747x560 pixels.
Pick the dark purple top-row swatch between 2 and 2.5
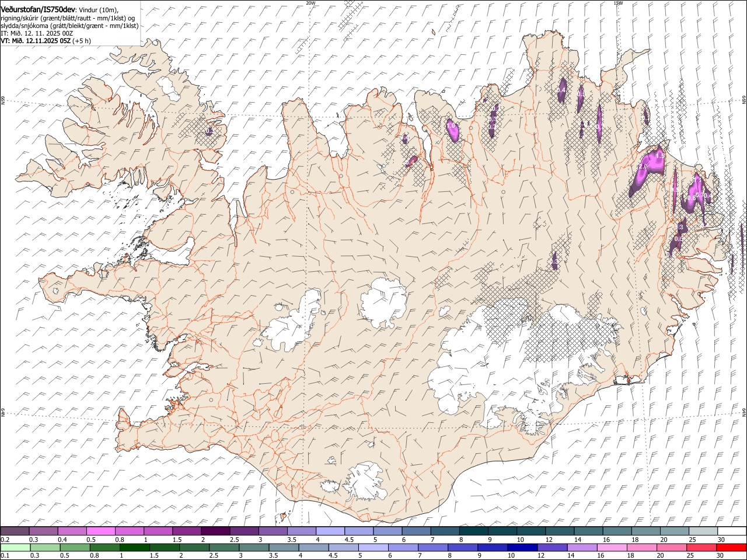tap(215, 531)
